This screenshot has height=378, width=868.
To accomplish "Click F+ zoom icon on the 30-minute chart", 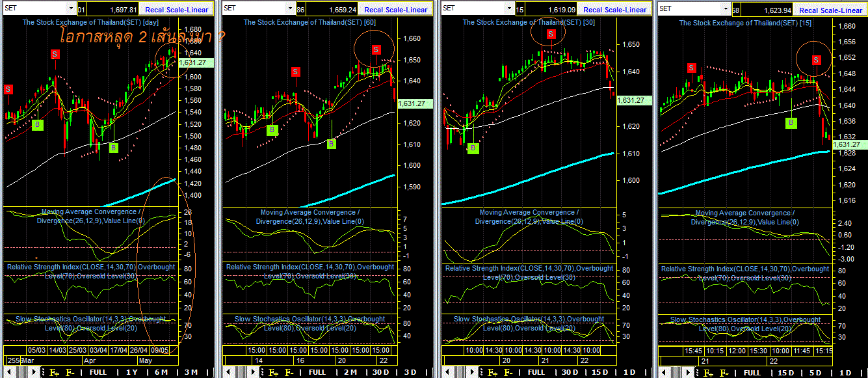I will pos(492,372).
